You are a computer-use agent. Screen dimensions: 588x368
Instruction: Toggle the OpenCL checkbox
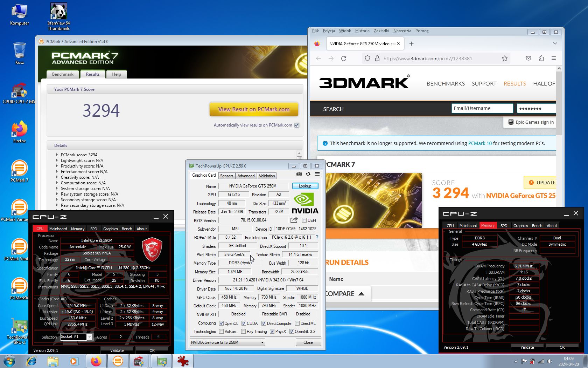tap(221, 323)
